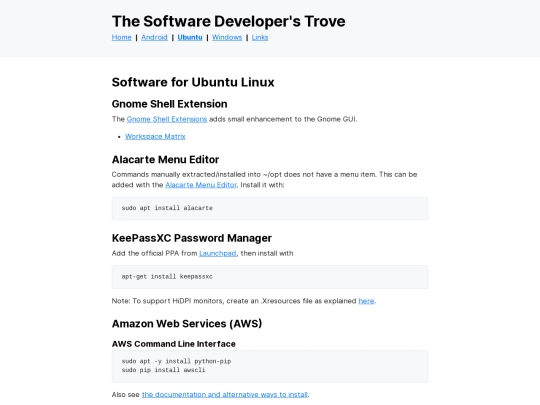Select the Ubuntu navigation link
The image size is (540, 405).
point(190,37)
